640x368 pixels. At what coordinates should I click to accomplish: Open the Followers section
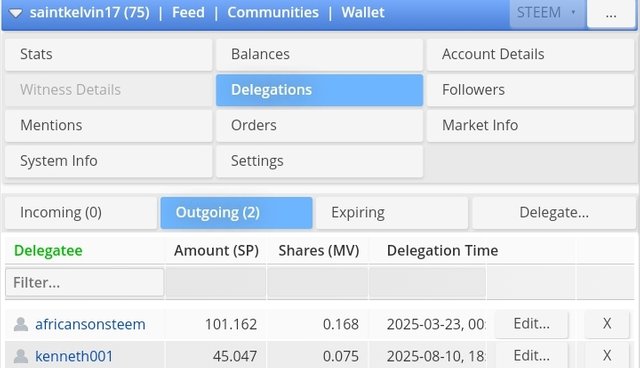click(530, 90)
